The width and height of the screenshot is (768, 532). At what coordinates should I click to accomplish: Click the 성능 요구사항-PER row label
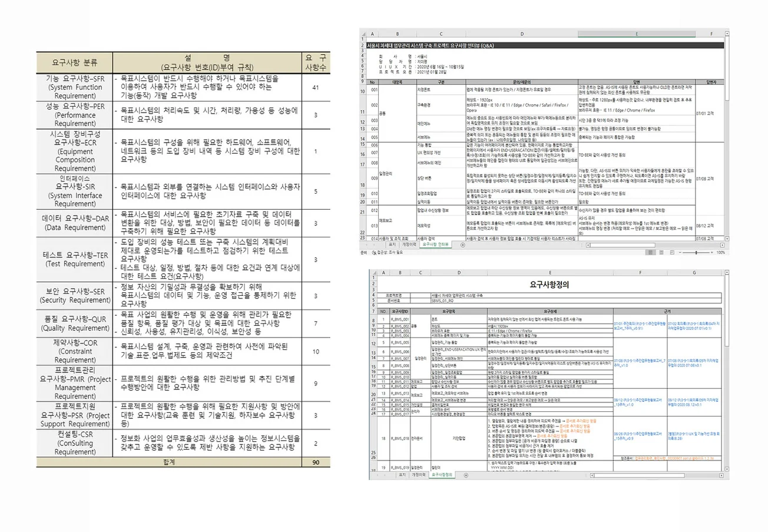point(75,115)
